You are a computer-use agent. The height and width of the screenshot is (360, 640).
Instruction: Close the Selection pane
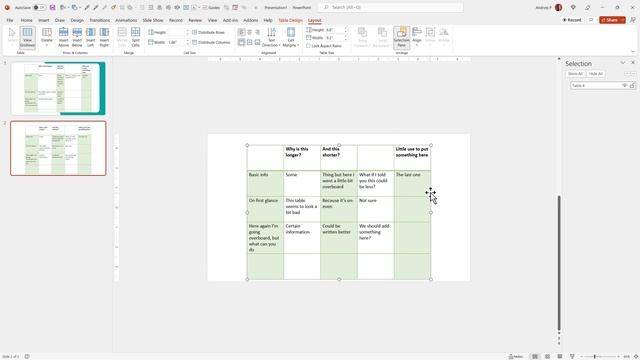tap(633, 63)
